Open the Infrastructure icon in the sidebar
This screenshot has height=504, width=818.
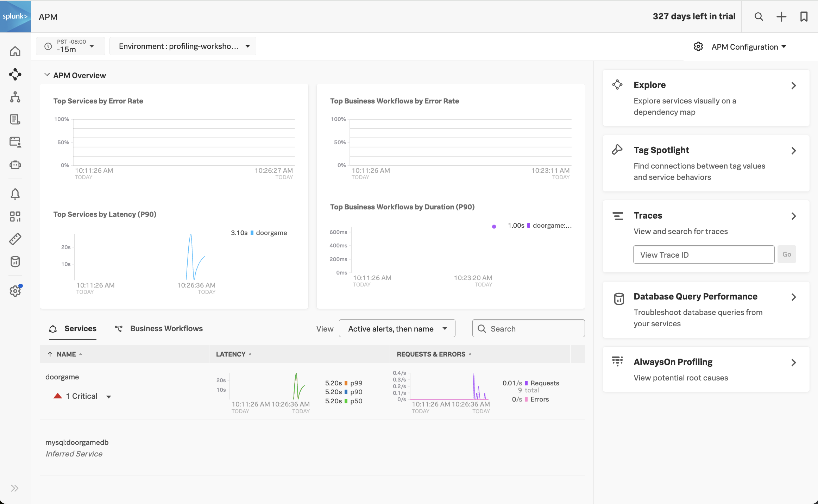(x=15, y=97)
